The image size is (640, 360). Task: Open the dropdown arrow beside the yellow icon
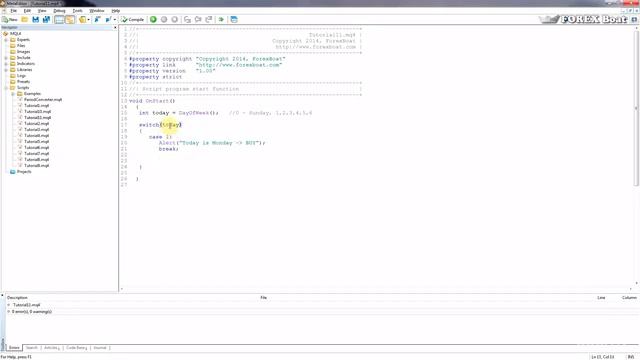(x=88, y=20)
